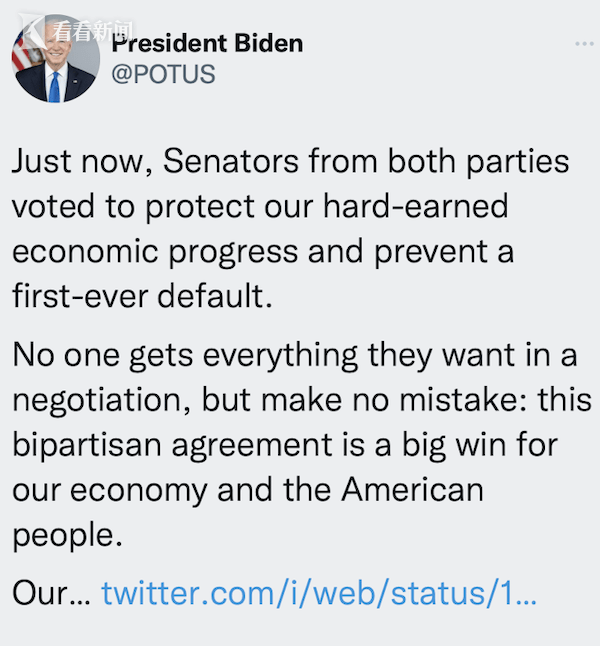The image size is (600, 646).
Task: Open the twitter.com/i/web/status link
Action: 319,593
